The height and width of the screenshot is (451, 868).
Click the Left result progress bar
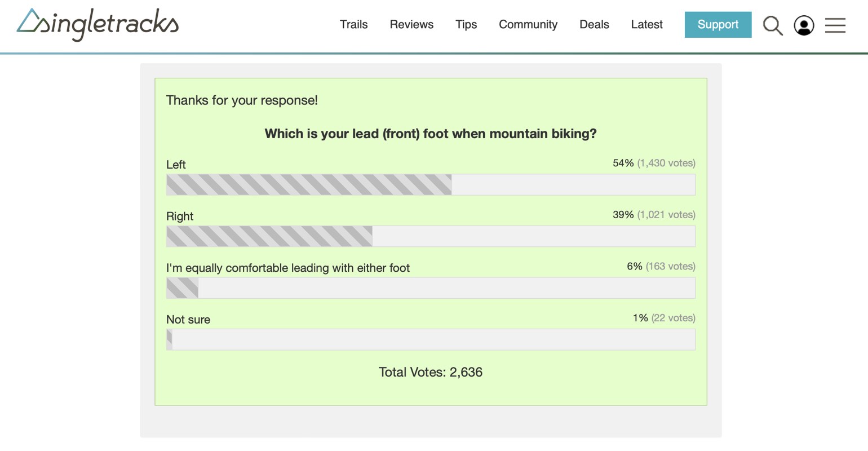click(431, 185)
